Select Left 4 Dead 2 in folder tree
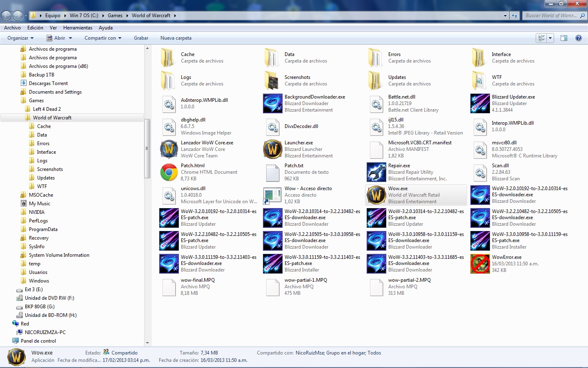The image size is (588, 368). point(47,109)
